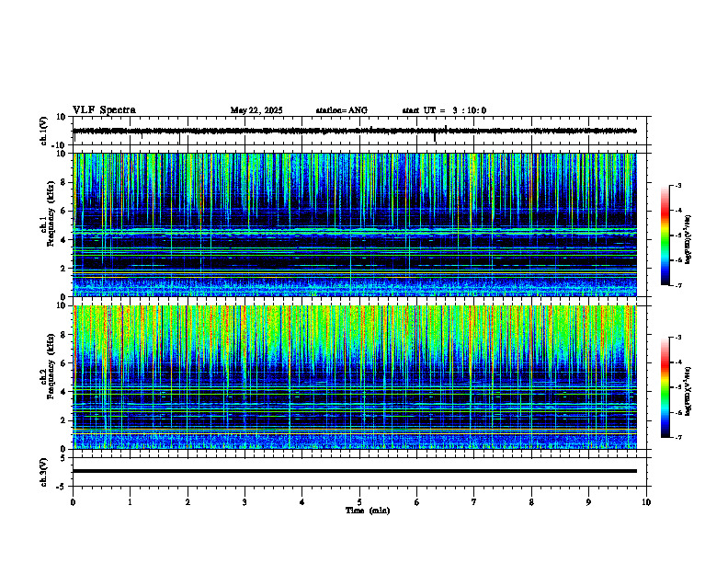728x563 pixels.
Task: Click the -3 tick on ch.2 colorbar
Action: (678, 338)
